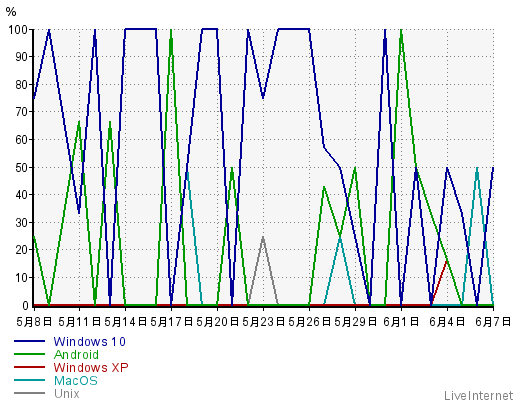Image resolution: width=520 pixels, height=405 pixels.
Task: Click the Android legend label
Action: [76, 354]
